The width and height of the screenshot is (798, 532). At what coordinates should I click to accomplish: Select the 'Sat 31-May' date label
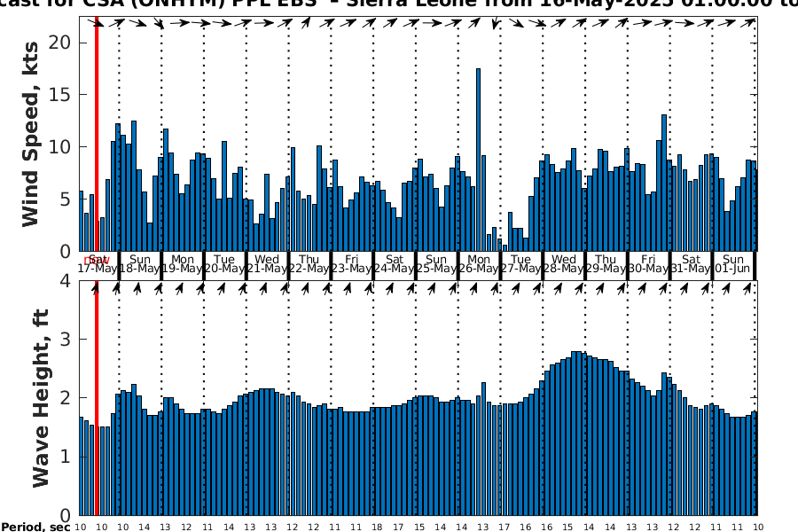click(x=691, y=263)
